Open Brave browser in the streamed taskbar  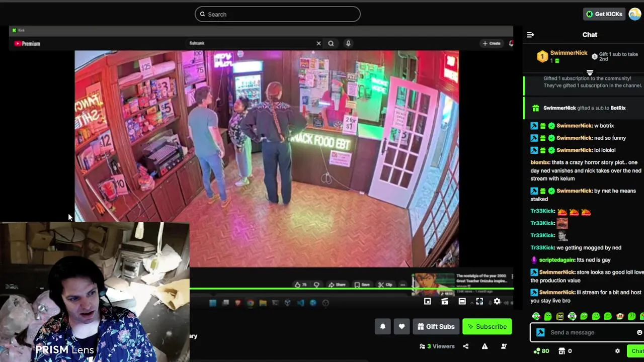click(237, 303)
